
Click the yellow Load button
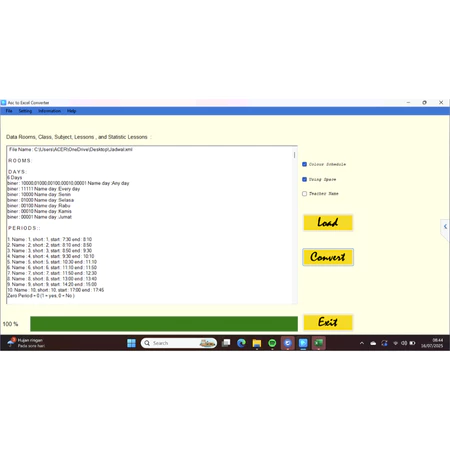(328, 222)
